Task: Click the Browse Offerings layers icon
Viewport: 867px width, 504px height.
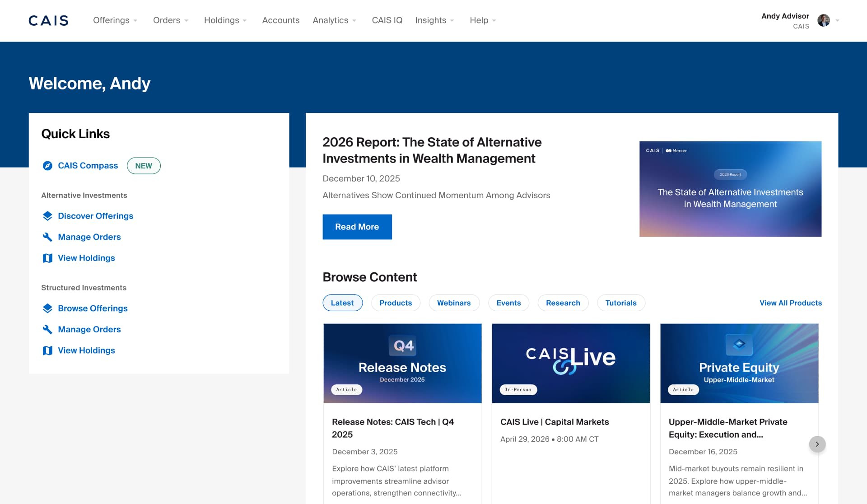Action: 47,308
